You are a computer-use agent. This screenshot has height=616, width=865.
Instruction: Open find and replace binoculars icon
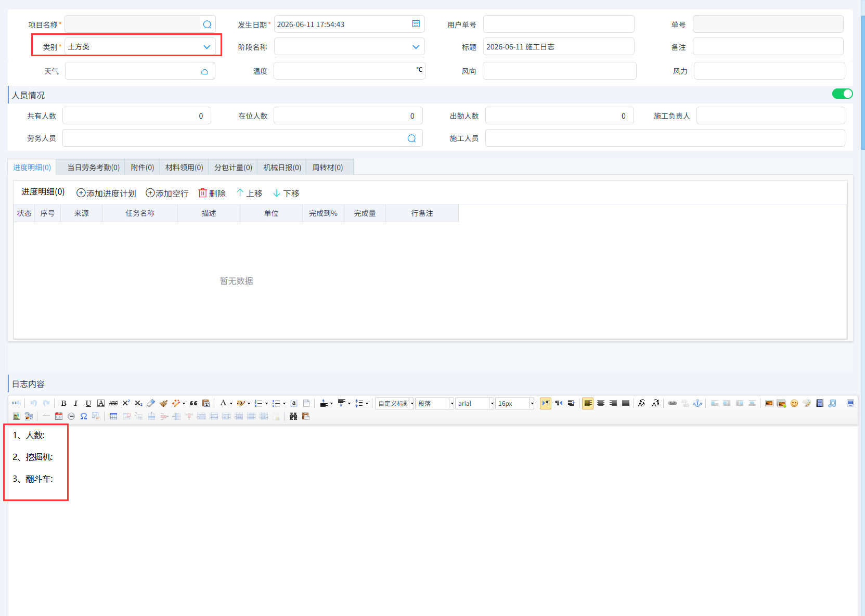tap(293, 416)
